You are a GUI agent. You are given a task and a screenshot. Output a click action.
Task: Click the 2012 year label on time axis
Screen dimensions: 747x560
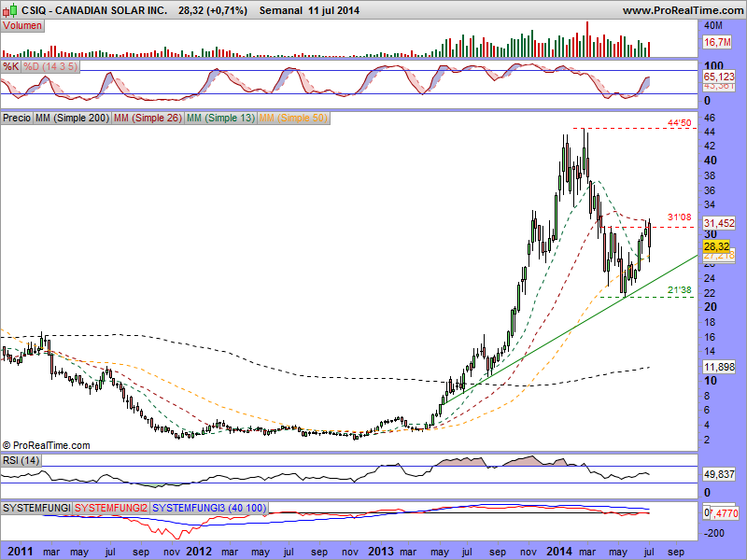point(199,552)
